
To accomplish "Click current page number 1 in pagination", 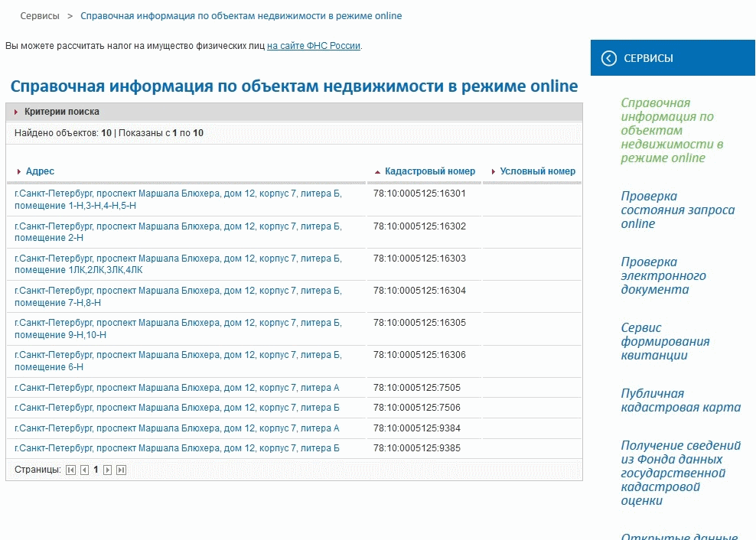I will (96, 470).
